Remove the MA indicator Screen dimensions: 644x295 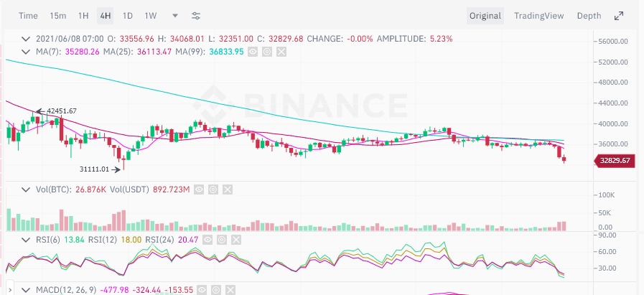281,52
